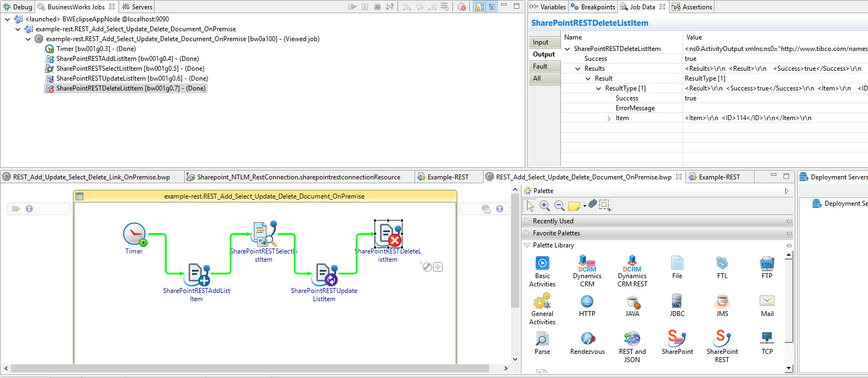
Task: Open the FTP palette
Action: pyautogui.click(x=767, y=268)
